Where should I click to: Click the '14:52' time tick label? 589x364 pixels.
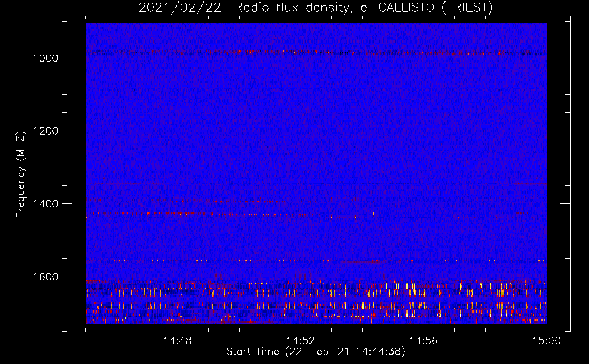pos(301,341)
